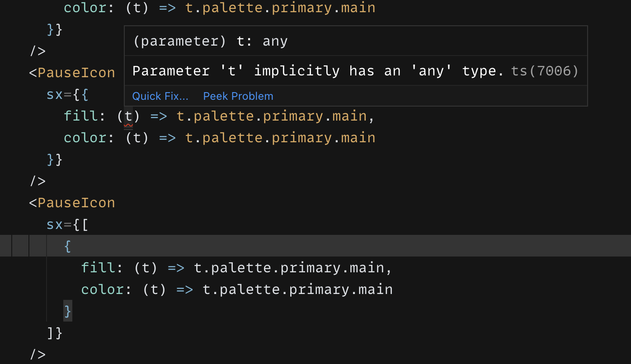Click the arrow => after the fill parameter

[x=177, y=267]
